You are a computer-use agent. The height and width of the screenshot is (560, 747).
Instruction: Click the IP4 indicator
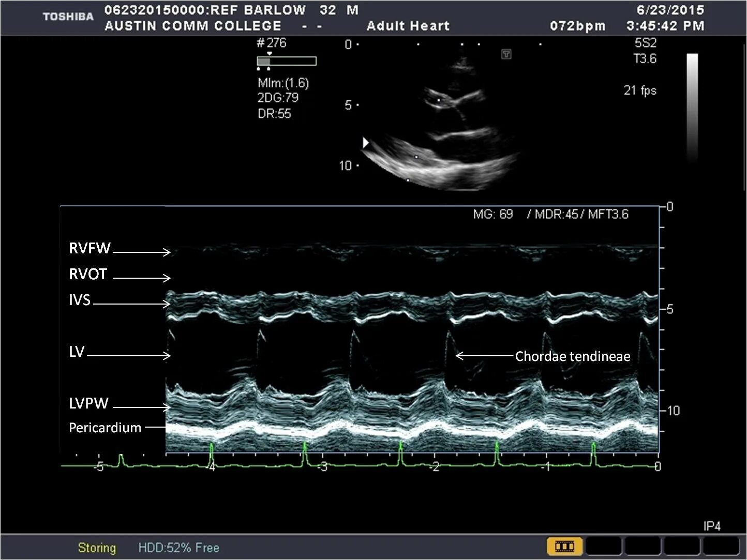click(712, 526)
